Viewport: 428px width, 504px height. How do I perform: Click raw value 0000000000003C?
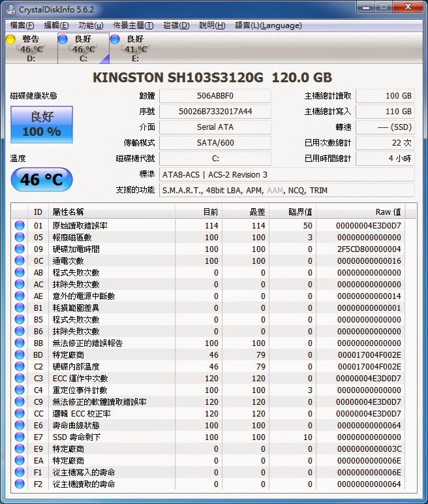369,449
